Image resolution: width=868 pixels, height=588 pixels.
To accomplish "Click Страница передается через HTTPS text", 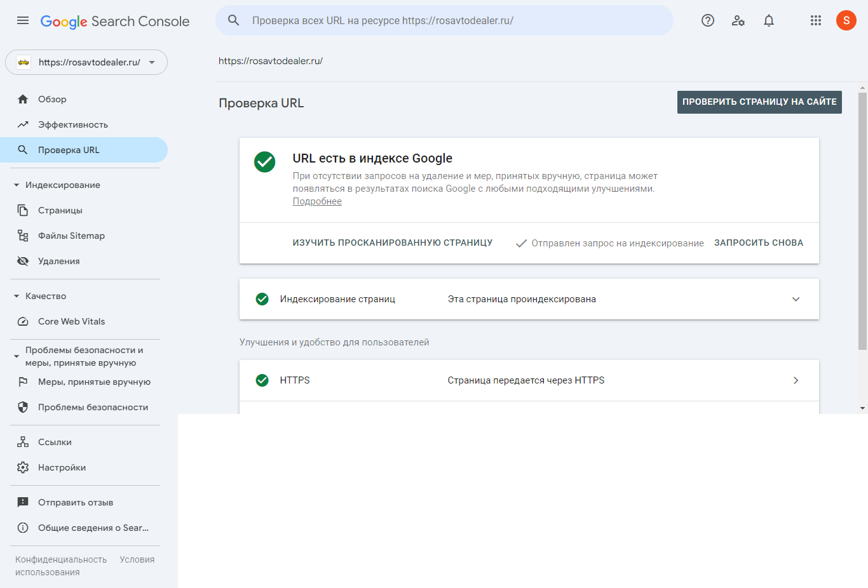I will (x=526, y=380).
